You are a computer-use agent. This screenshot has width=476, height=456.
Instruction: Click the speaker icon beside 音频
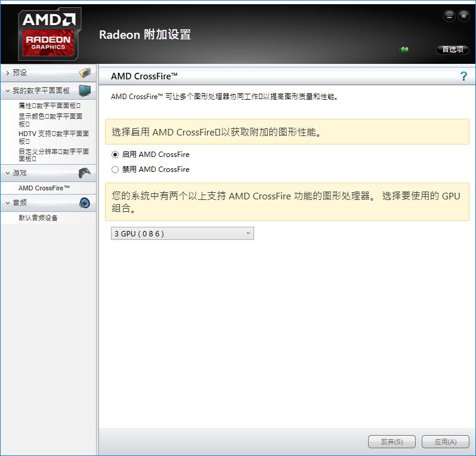(85, 203)
